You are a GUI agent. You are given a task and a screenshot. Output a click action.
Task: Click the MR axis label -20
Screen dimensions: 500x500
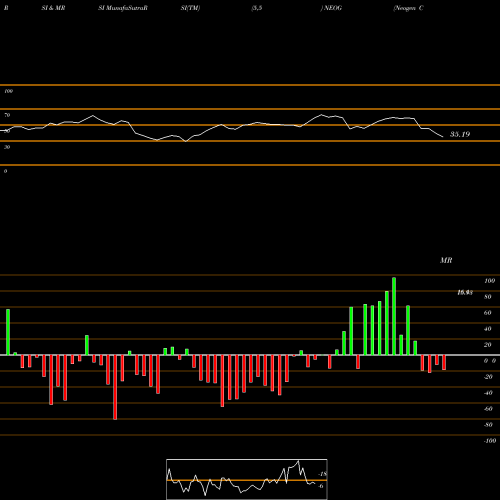click(x=488, y=377)
